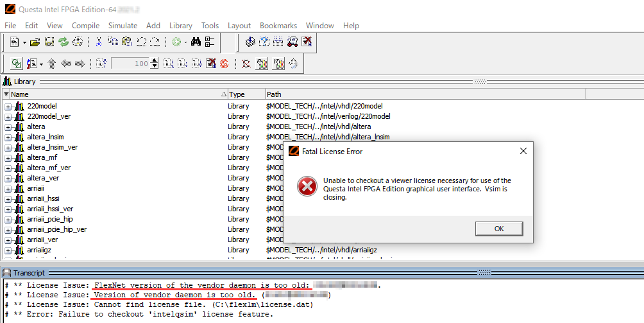
Task: Click the green linked-squares icon in second toolbar
Action: pyautogui.click(x=17, y=64)
